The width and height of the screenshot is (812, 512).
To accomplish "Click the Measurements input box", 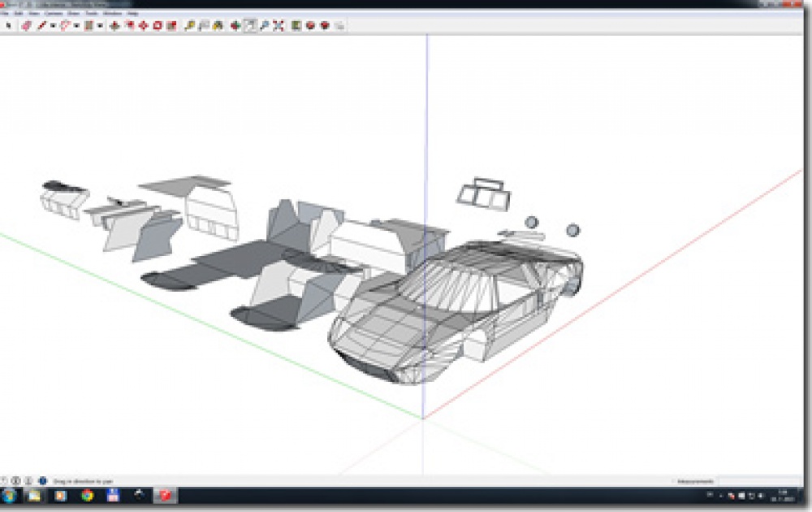I will pos(760,481).
